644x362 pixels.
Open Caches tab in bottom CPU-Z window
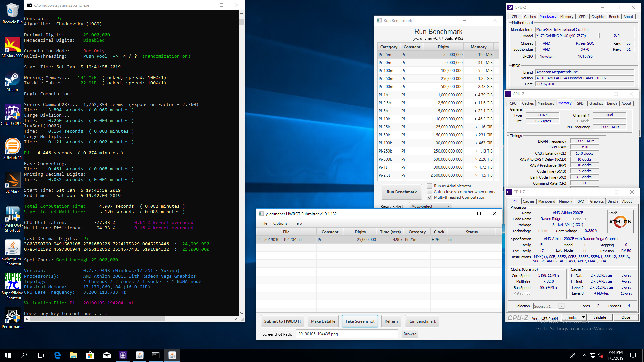coord(528,201)
